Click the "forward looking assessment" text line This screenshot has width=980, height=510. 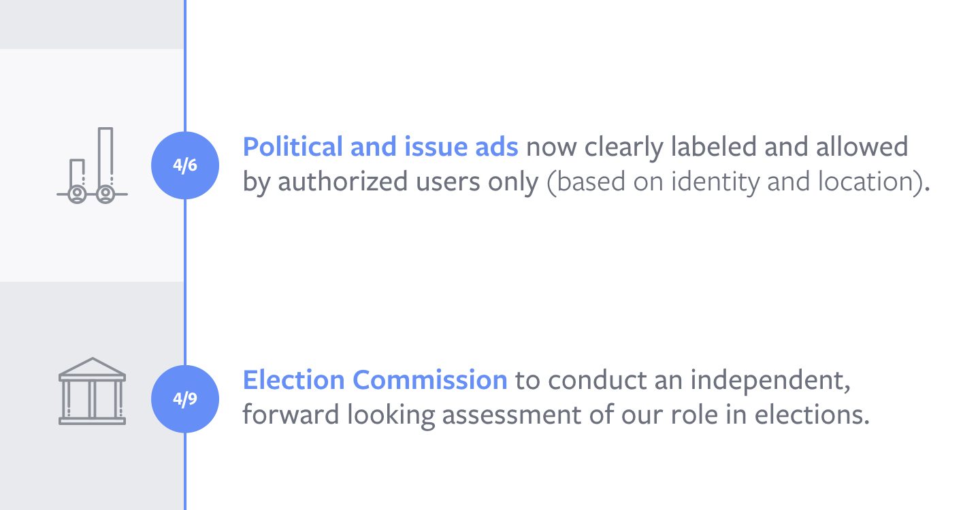point(556,415)
